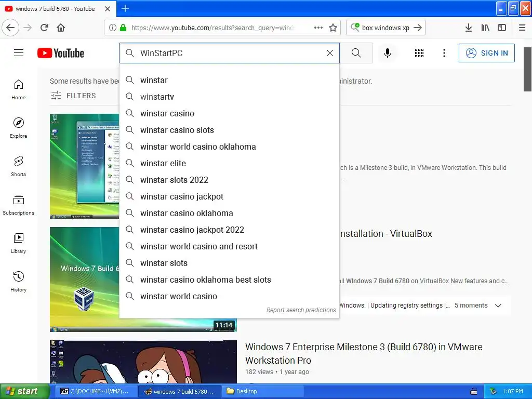This screenshot has width=532, height=399.
Task: Open the YouTube three-dot settings menu
Action: pos(444,53)
